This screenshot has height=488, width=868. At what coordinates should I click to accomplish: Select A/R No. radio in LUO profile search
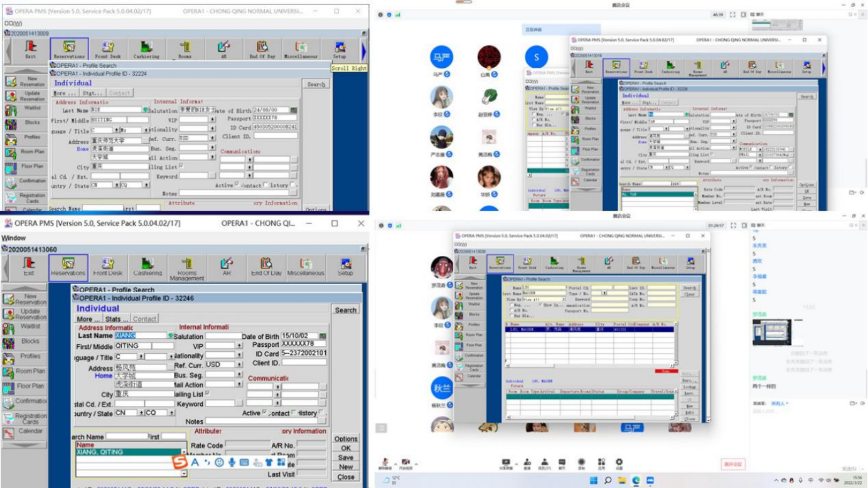tap(510, 309)
